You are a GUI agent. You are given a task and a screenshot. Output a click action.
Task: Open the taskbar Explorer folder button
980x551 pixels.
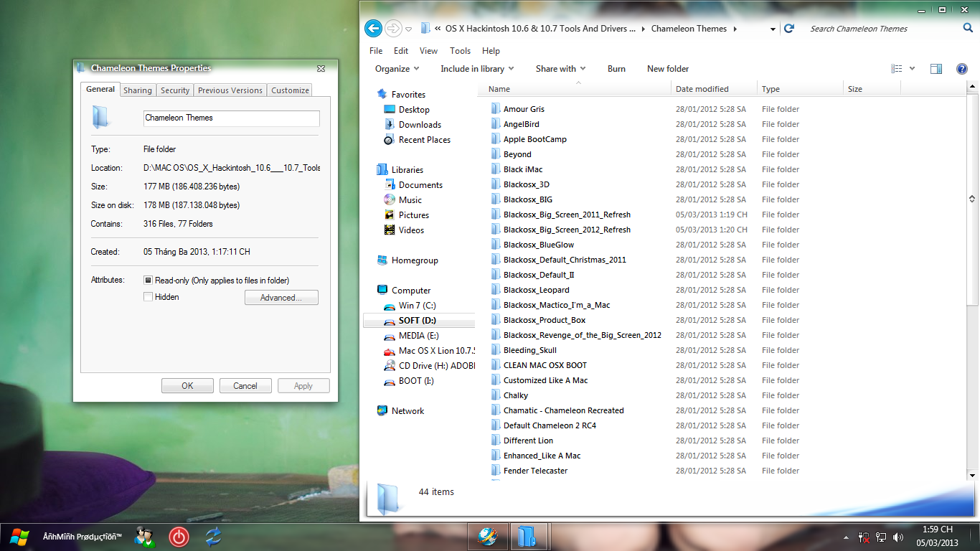529,537
